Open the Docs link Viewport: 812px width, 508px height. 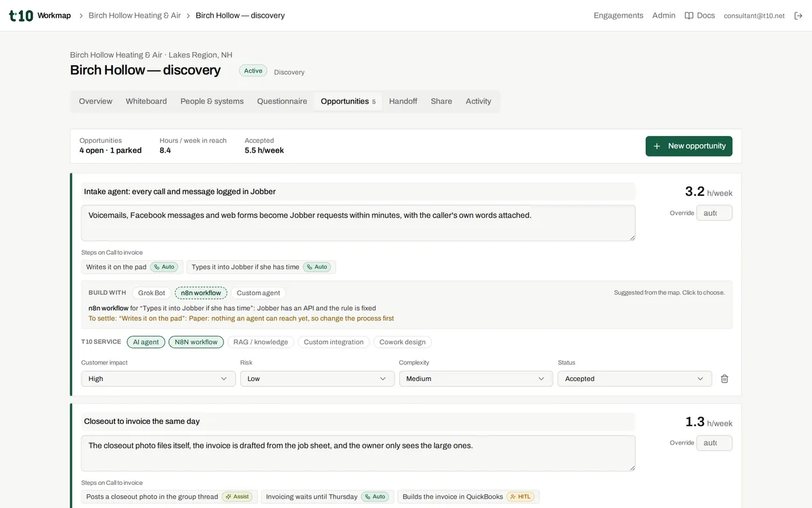pyautogui.click(x=700, y=16)
